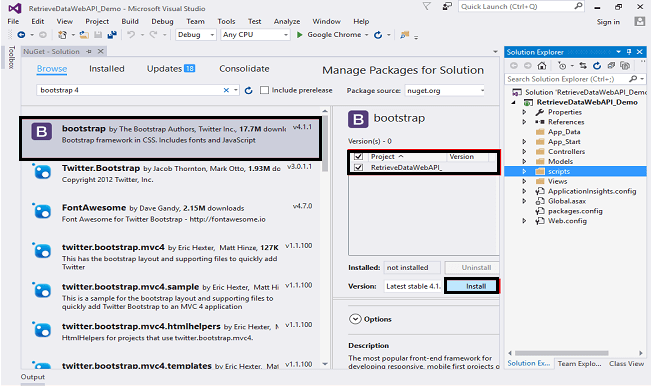Click the Save All toolbar icon
The image size is (652, 386).
point(112,35)
